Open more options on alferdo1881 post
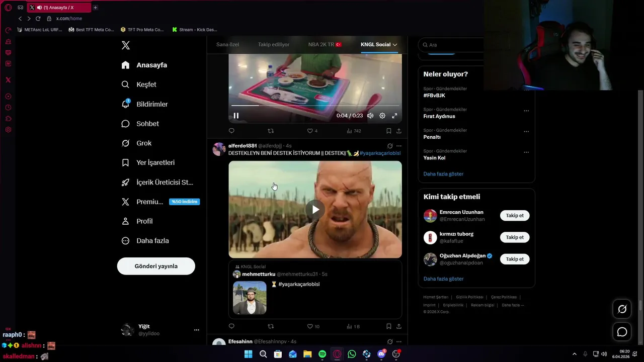The width and height of the screenshot is (644, 362). click(399, 146)
